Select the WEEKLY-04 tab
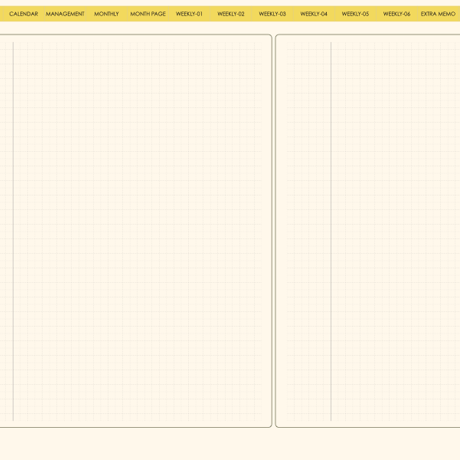This screenshot has height=460, width=460. tap(314, 14)
